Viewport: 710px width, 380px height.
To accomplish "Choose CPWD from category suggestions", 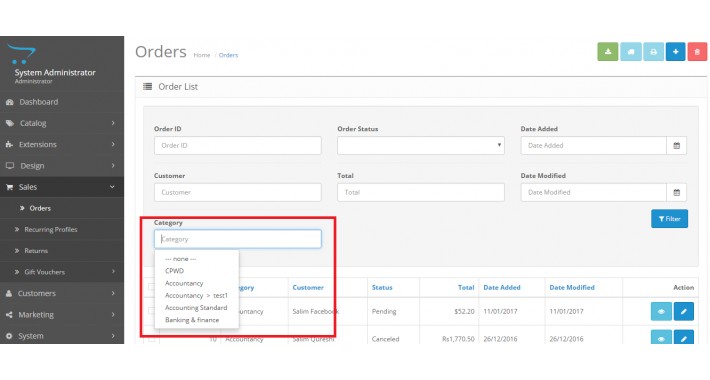I will click(x=174, y=271).
